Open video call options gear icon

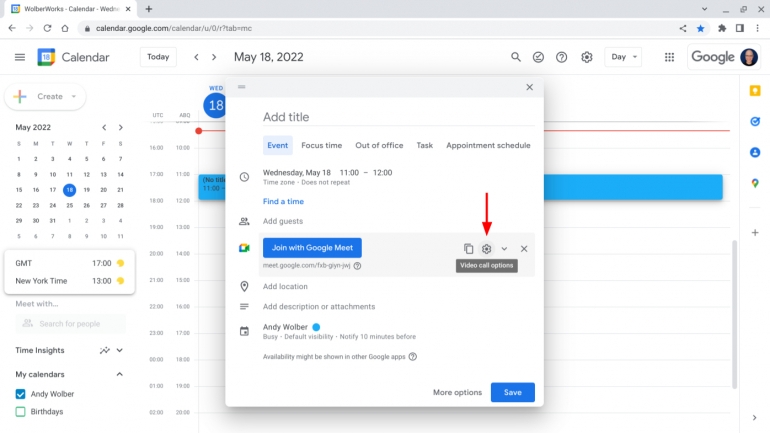[x=487, y=249]
